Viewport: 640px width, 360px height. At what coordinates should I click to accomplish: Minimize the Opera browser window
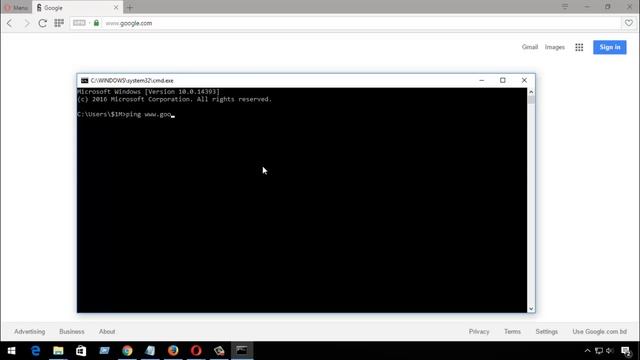tap(587, 7)
